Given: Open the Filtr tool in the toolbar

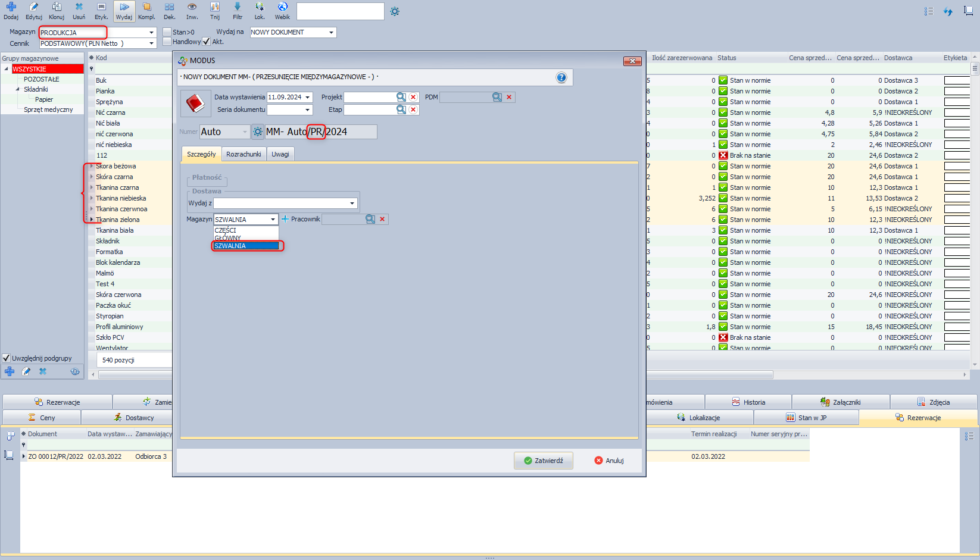Looking at the screenshot, I should coord(238,10).
